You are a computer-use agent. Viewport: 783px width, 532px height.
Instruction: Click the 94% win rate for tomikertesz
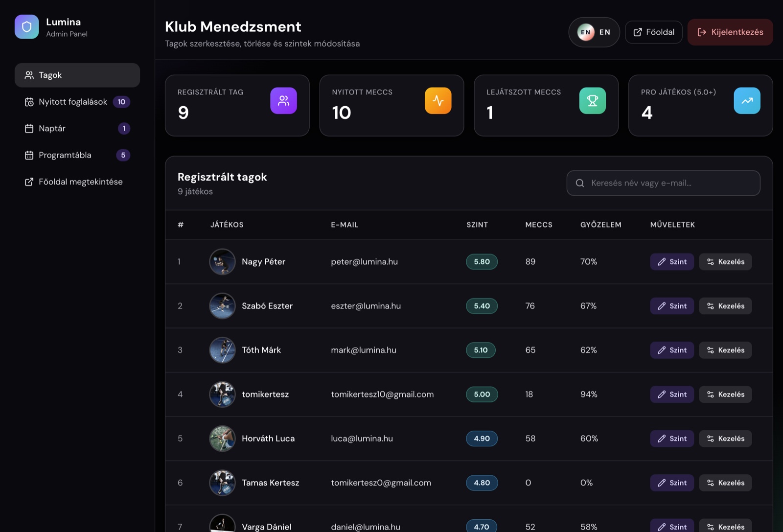click(x=589, y=394)
